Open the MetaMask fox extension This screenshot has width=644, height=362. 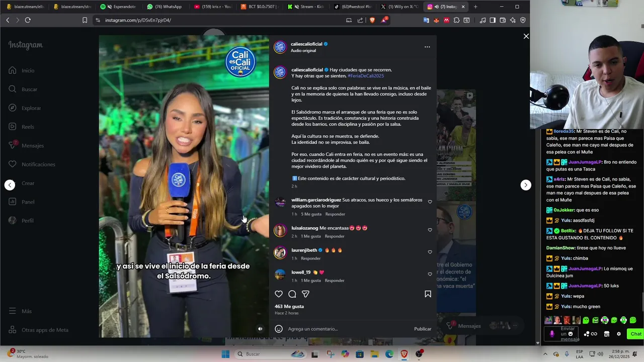coord(436,20)
